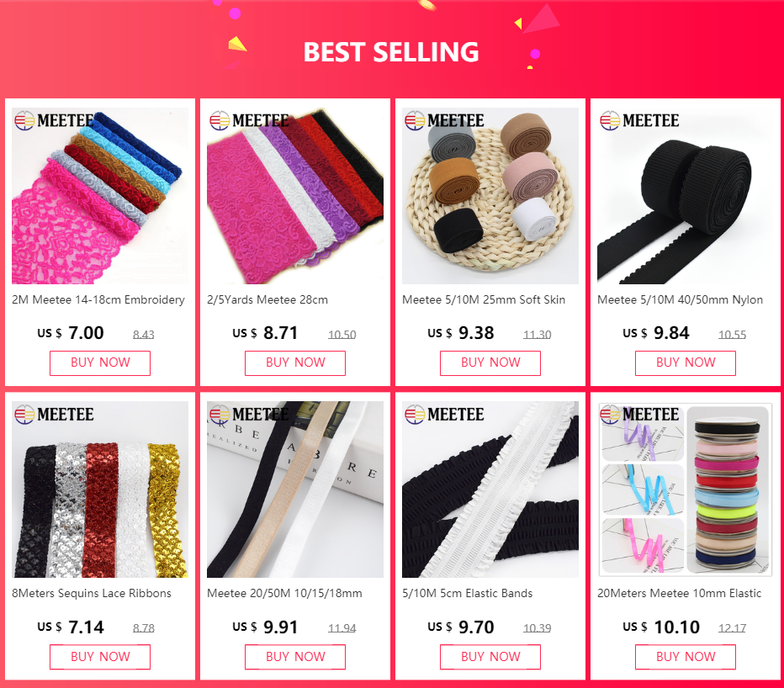Click BUY NOW for the 9.38 elastic

490,363
